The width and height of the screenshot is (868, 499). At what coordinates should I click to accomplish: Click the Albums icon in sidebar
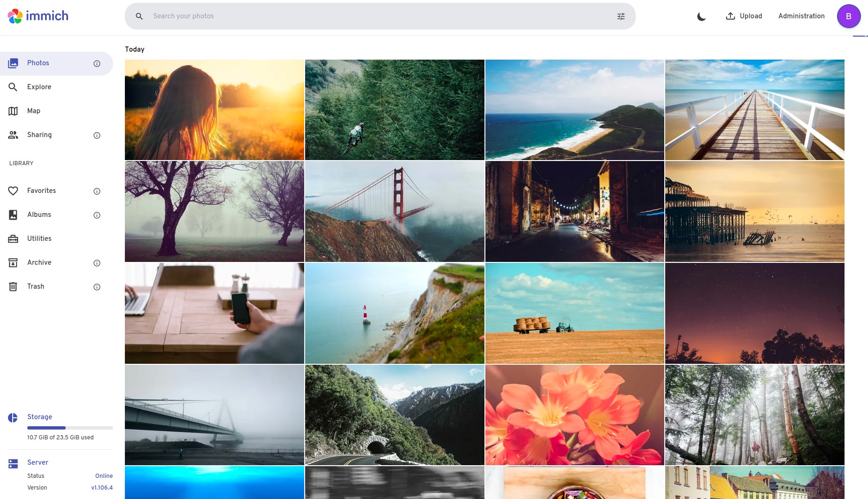[x=13, y=215]
